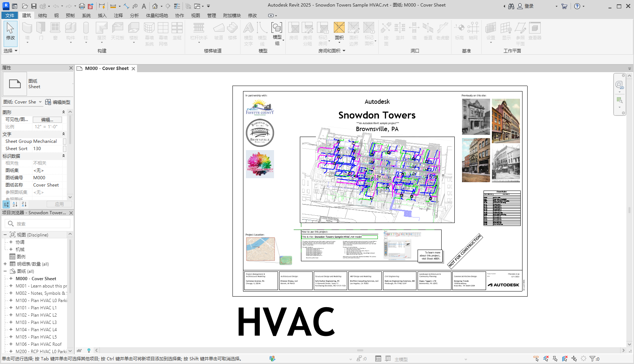
Task: Click the Revit home screen icon beside logo
Action: pyautogui.click(x=15, y=6)
